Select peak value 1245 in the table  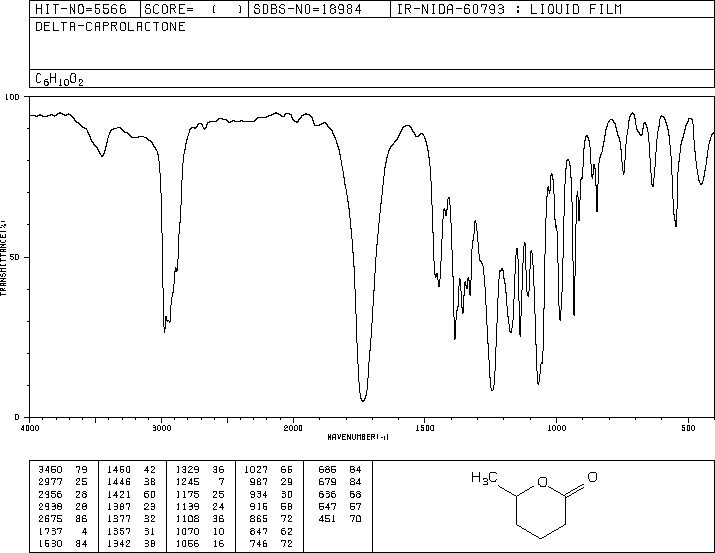187,482
